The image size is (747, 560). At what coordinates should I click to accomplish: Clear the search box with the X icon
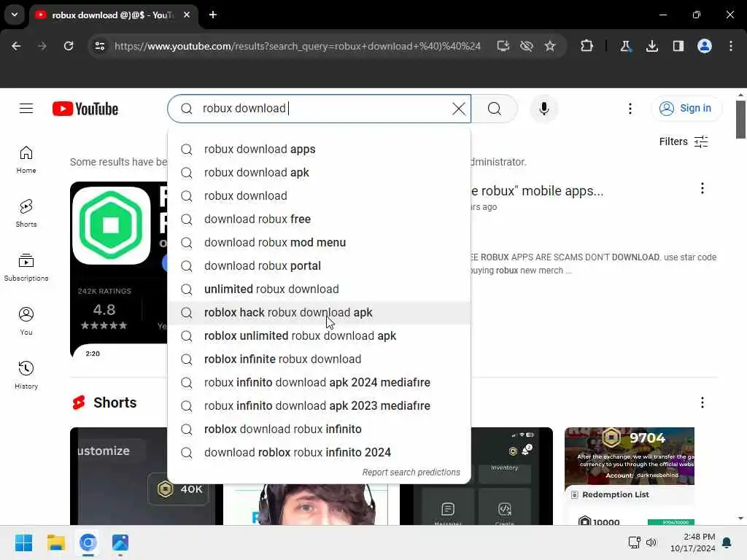pos(459,109)
